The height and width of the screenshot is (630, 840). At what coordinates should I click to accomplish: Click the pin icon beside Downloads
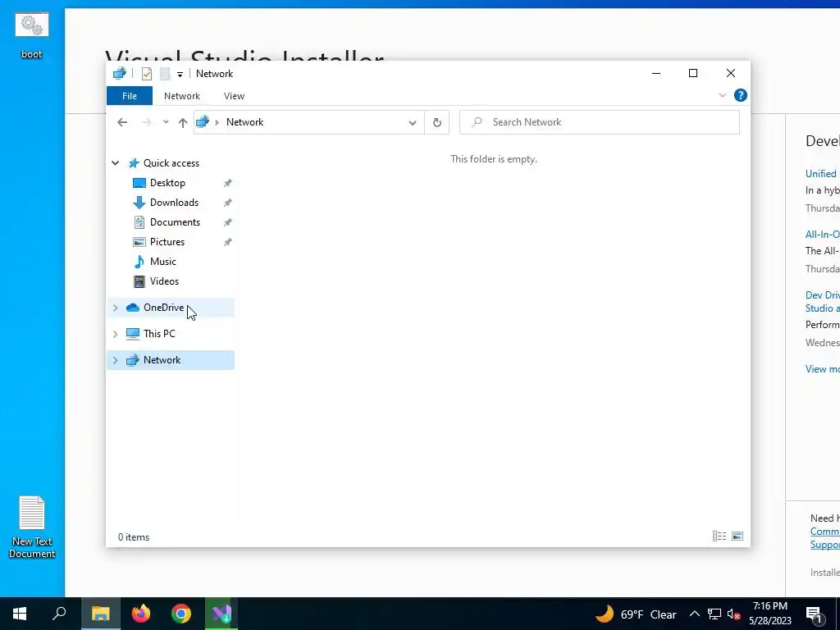pyautogui.click(x=228, y=203)
